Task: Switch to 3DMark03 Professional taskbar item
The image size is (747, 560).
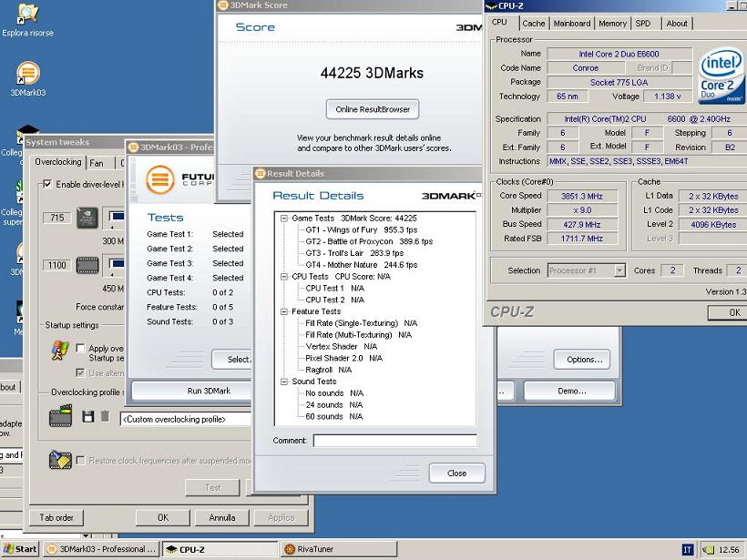Action: (101, 549)
